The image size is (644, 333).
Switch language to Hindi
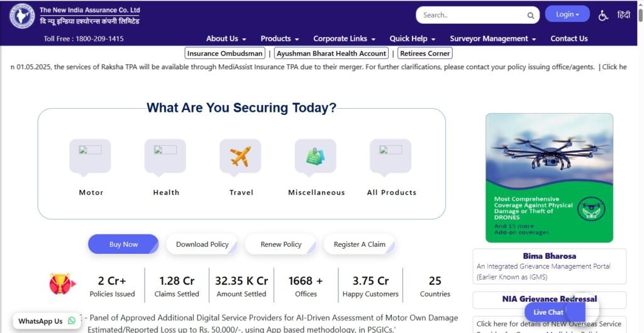tap(623, 15)
